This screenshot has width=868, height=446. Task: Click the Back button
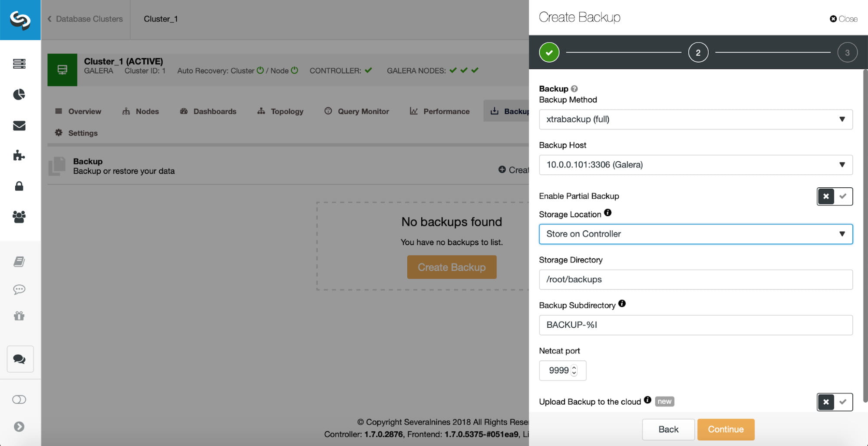coord(668,429)
